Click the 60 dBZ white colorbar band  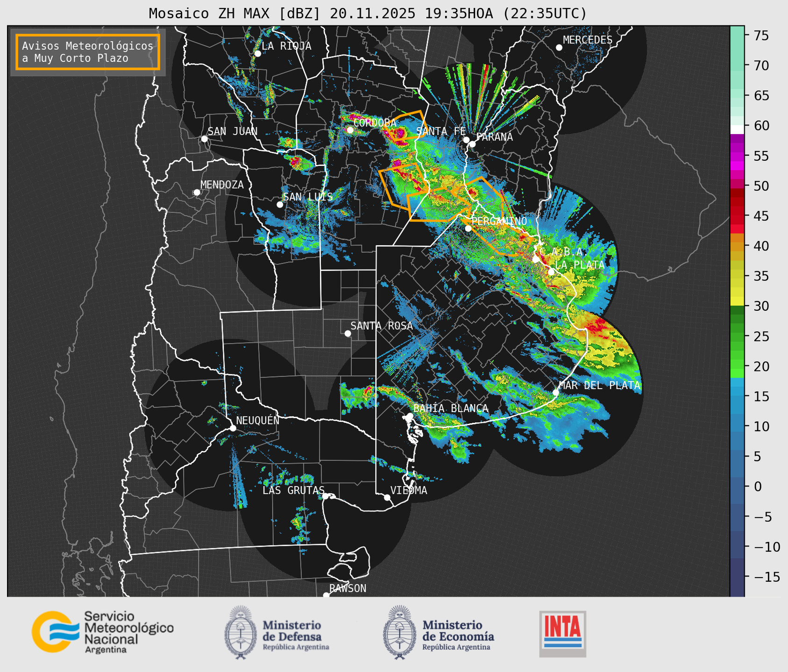click(x=737, y=129)
